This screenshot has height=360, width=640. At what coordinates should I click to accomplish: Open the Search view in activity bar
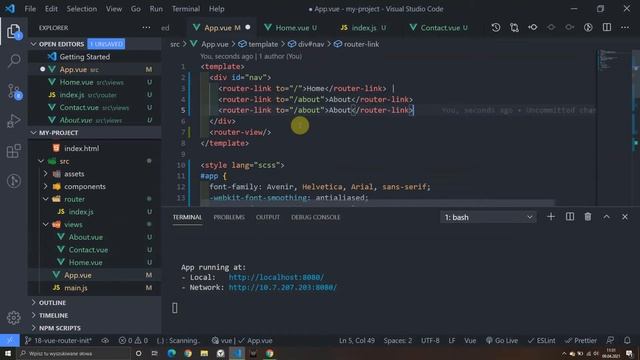[14, 61]
